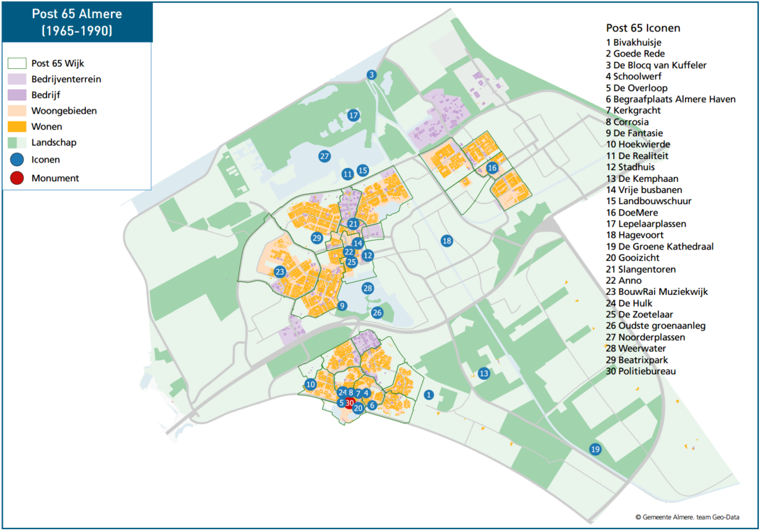This screenshot has width=761, height=532.
Task: Click map marker 3 De Blocq van Kuffeler
Action: coord(372,75)
